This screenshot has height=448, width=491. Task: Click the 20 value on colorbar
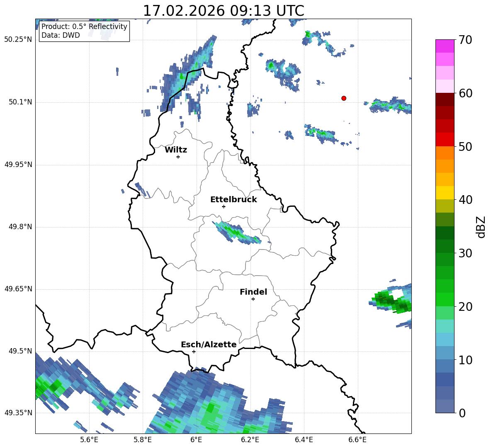tap(465, 306)
